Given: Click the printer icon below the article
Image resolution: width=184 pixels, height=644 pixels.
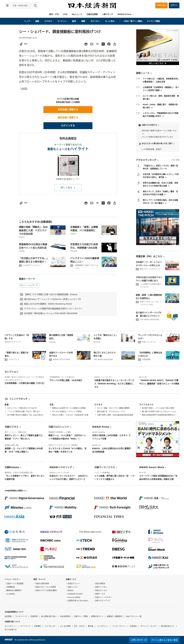Looking at the screenshot, I should 86,203.
